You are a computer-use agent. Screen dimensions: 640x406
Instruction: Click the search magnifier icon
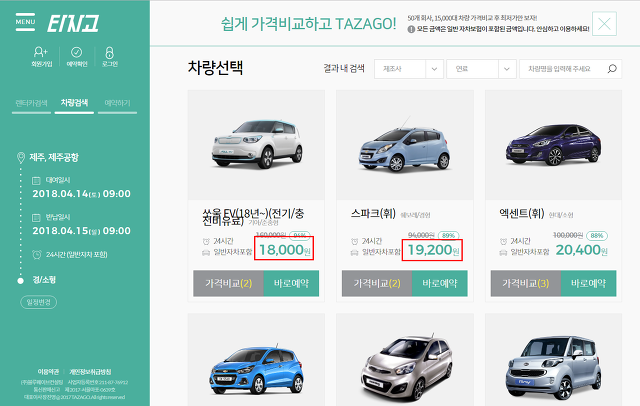coord(612,69)
